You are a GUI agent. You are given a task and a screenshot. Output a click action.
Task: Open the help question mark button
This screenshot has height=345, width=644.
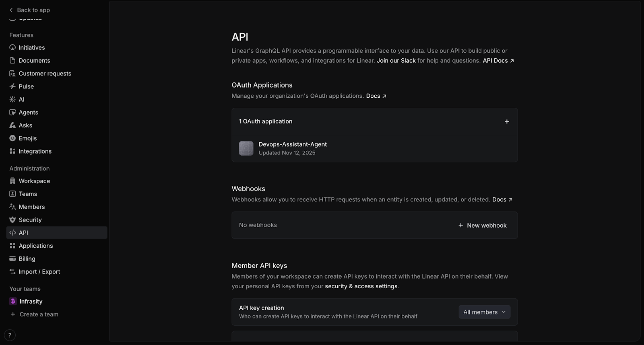click(10, 335)
